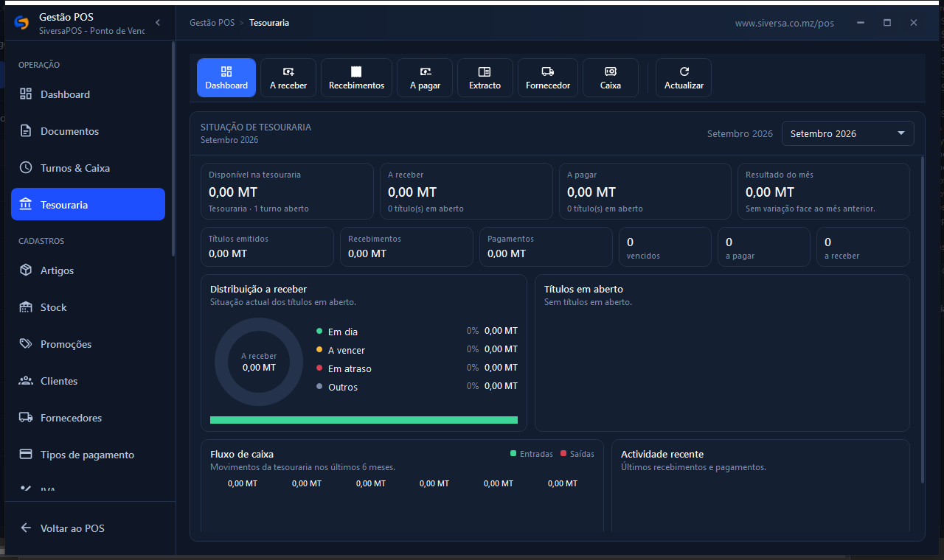This screenshot has height=560, width=944.
Task: Click the red Em atraso legend dot
Action: coord(319,368)
